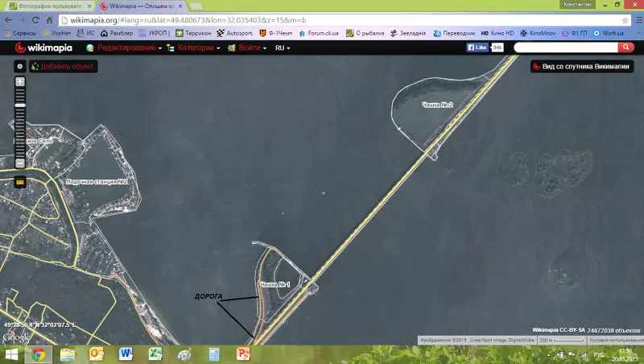Go to browser Home page
Image resolution: width=644 pixels, height=364 pixels.
[49, 20]
